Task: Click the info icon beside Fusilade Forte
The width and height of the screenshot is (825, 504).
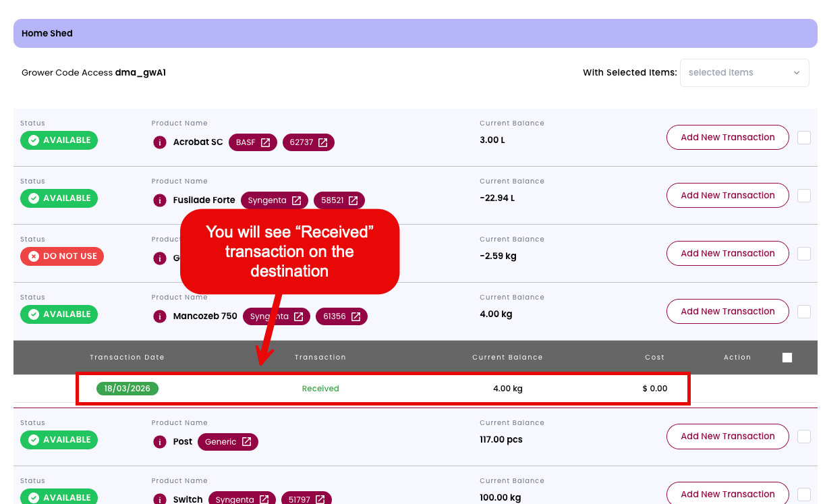Action: coord(160,200)
